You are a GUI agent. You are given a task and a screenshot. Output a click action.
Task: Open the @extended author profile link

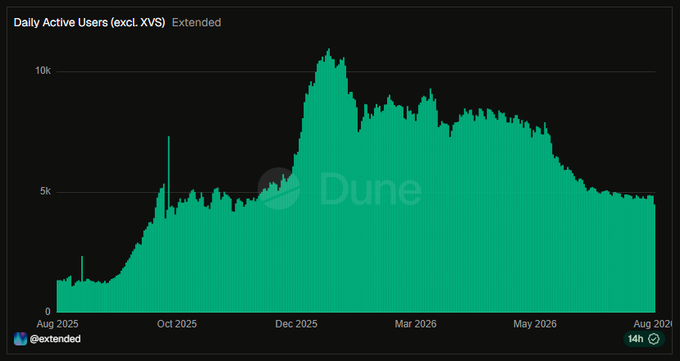click(55, 339)
